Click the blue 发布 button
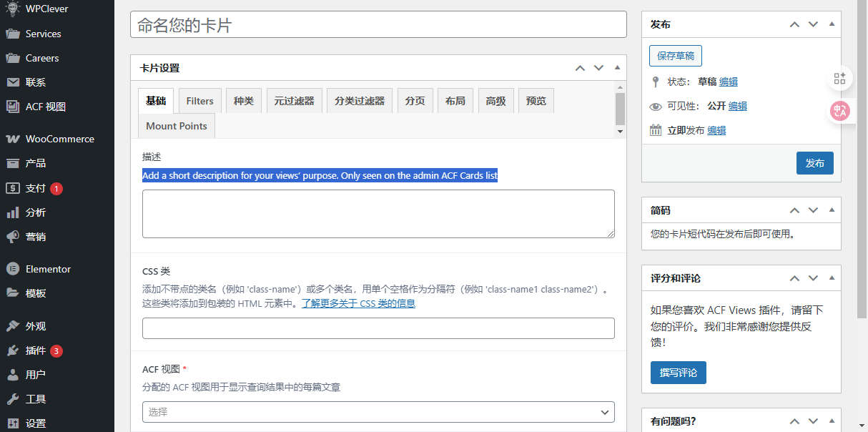Screen dimensions: 868x432 click(x=815, y=163)
